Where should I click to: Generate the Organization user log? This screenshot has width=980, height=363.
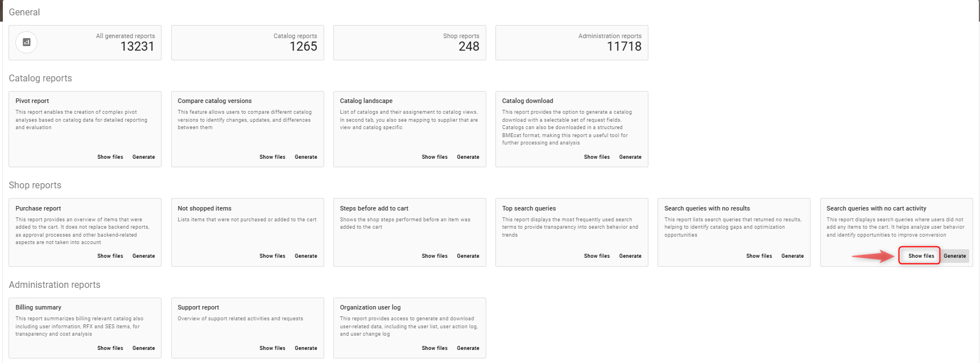click(x=468, y=348)
